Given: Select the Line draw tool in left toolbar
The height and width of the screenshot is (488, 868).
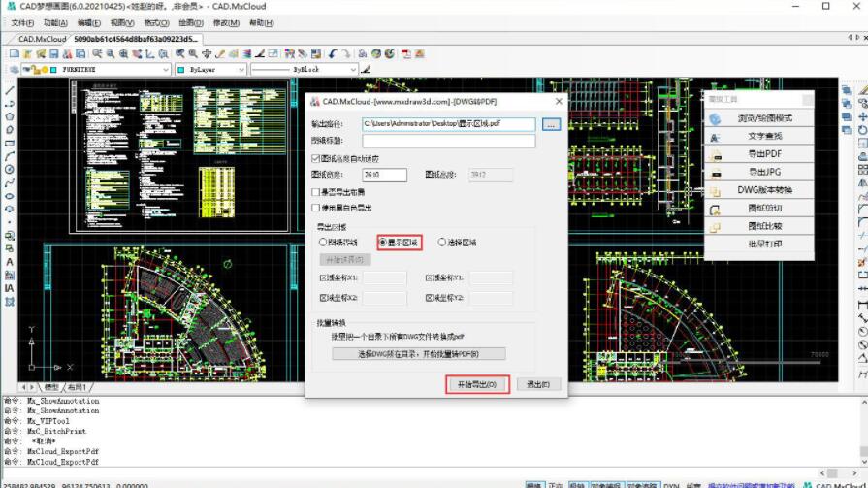Looking at the screenshot, I should [9, 90].
